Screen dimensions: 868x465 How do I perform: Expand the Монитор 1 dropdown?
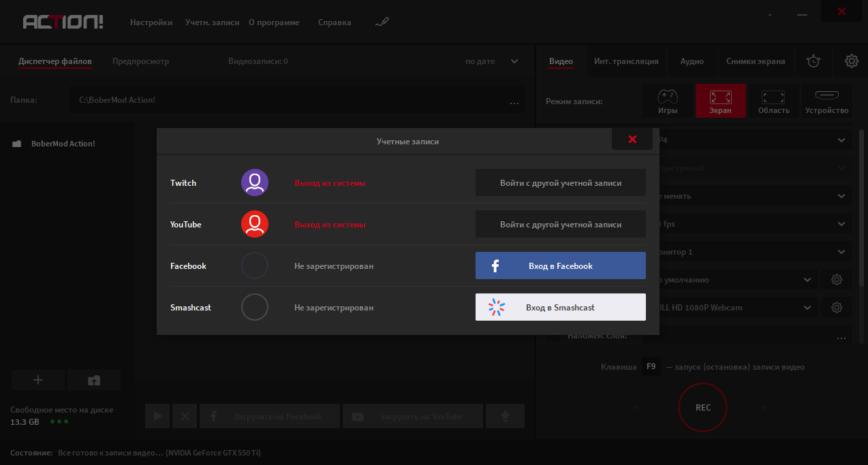coord(841,252)
